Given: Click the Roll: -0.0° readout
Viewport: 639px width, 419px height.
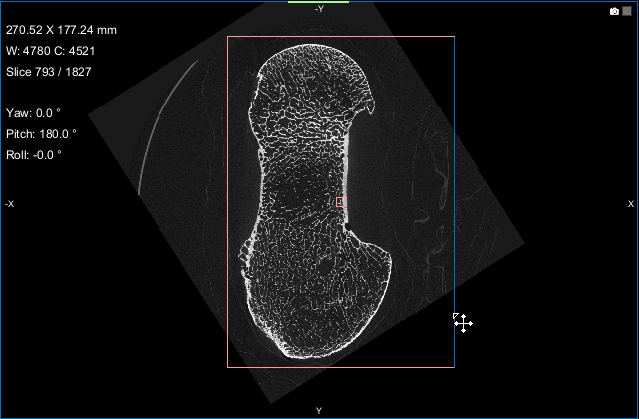Looking at the screenshot, I should point(33,154).
